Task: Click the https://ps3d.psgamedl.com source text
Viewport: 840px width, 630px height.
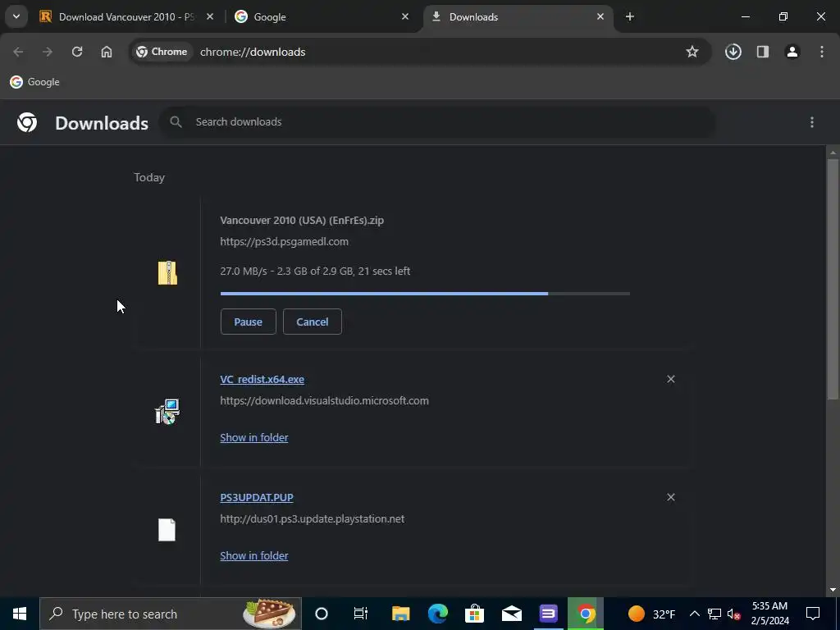Action: point(284,242)
